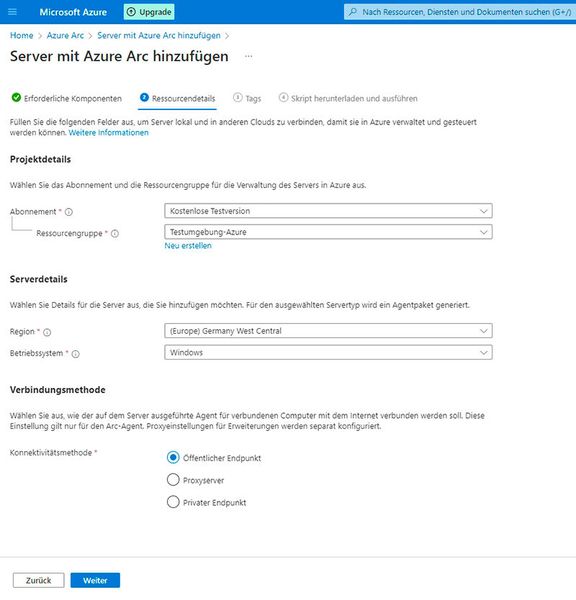Open the Weitere Informationen link
This screenshot has height=600, width=576.
109,133
